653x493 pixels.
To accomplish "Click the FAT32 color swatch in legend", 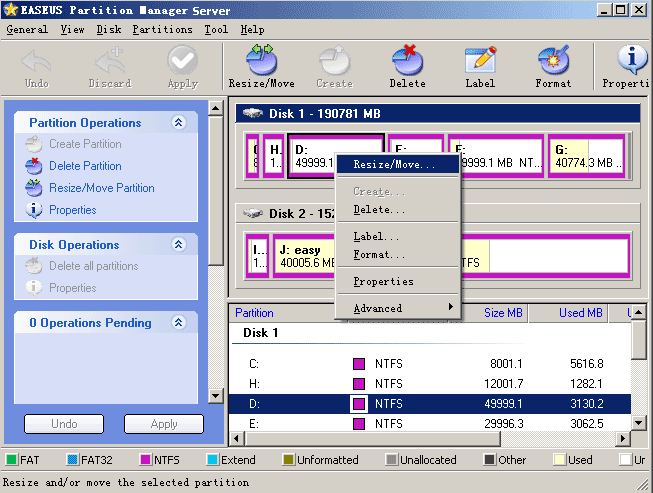I will pos(72,460).
